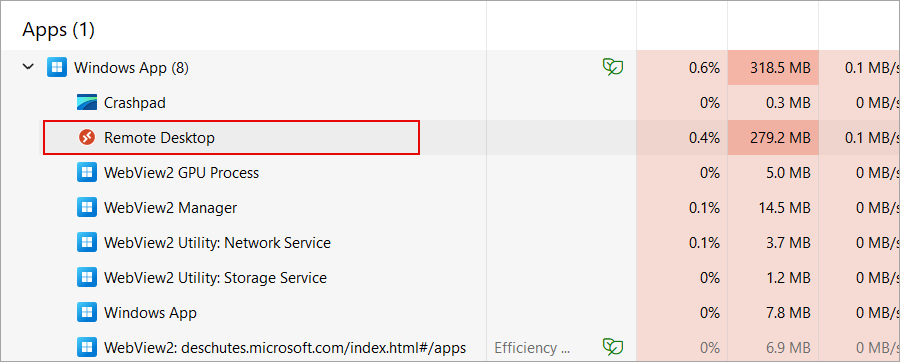900x362 pixels.
Task: Select the WebView2 GPU Process row
Action: coord(450,173)
